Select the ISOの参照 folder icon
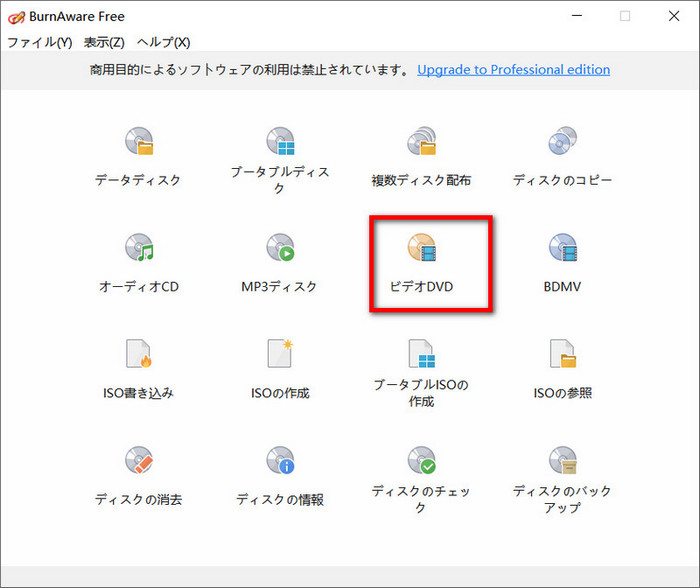Viewport: 700px width, 588px height. 562,354
